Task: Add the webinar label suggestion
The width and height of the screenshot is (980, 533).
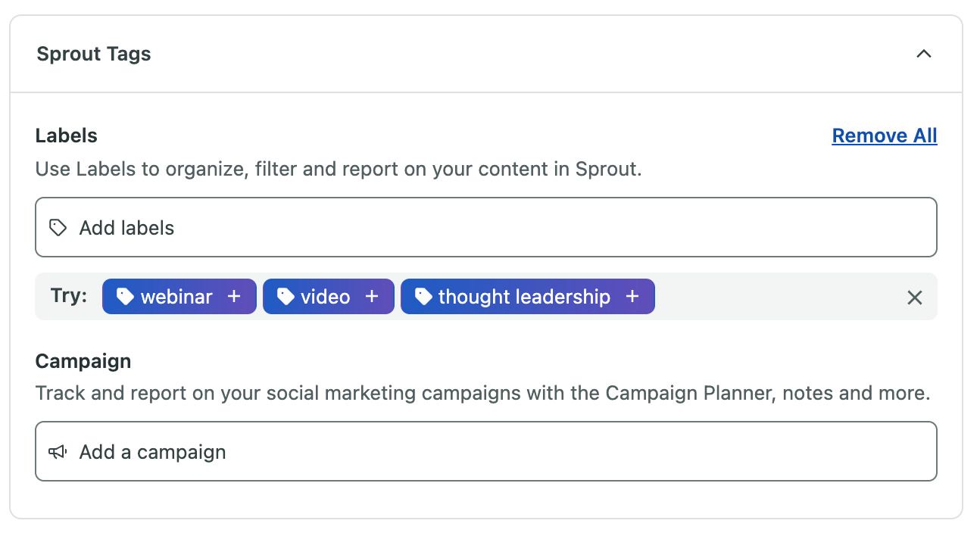Action: point(179,296)
